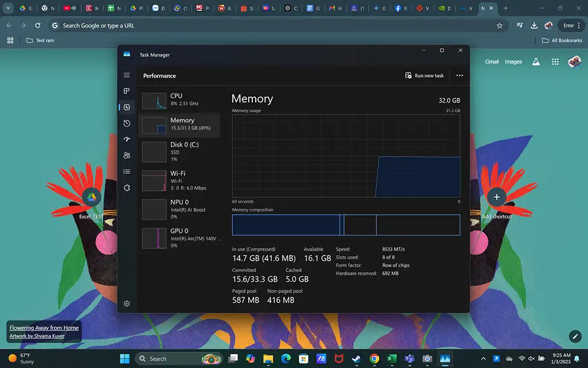Image resolution: width=588 pixels, height=368 pixels.
Task: Bookmark this tab with the star icon
Action: [499, 26]
